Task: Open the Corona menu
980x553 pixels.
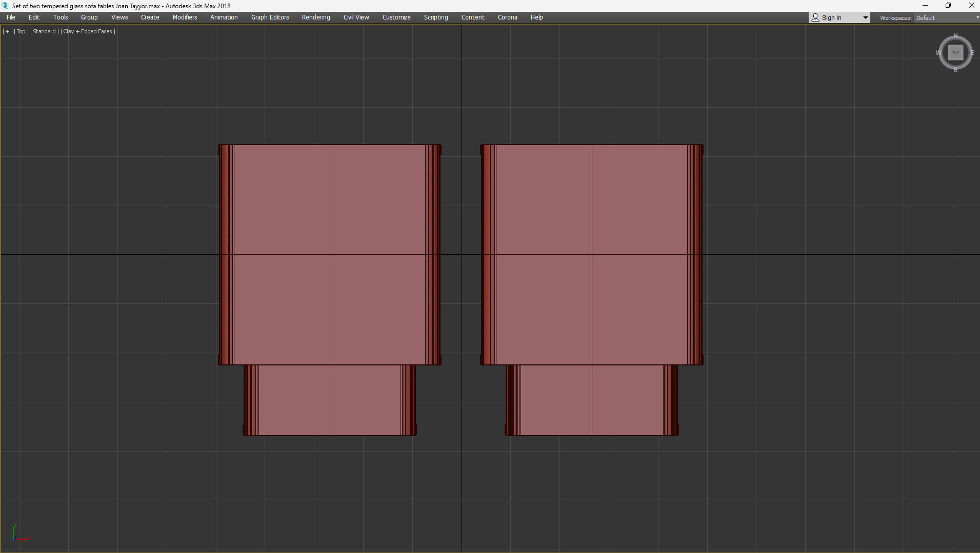Action: tap(508, 17)
